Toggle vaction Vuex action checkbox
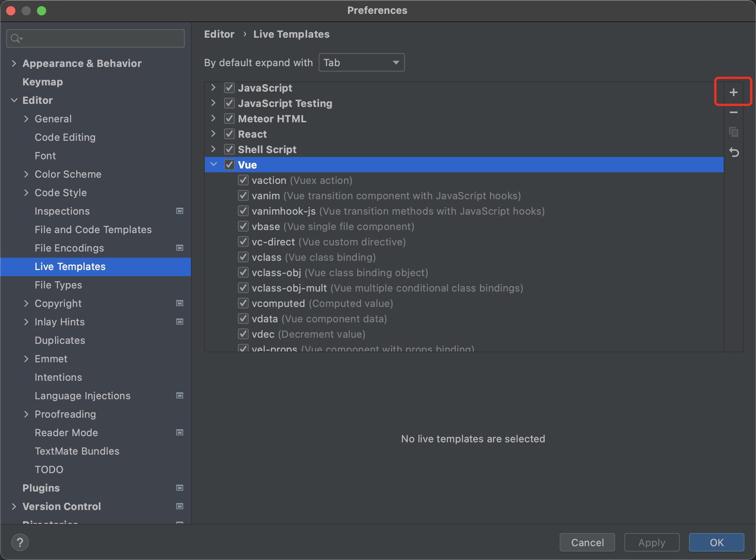Image resolution: width=756 pixels, height=560 pixels. [x=243, y=180]
